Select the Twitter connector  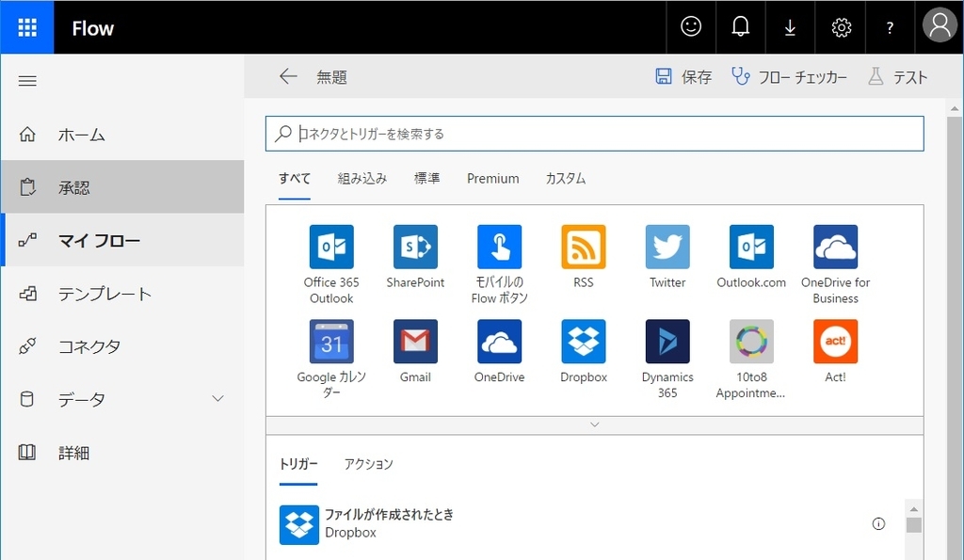pos(667,257)
